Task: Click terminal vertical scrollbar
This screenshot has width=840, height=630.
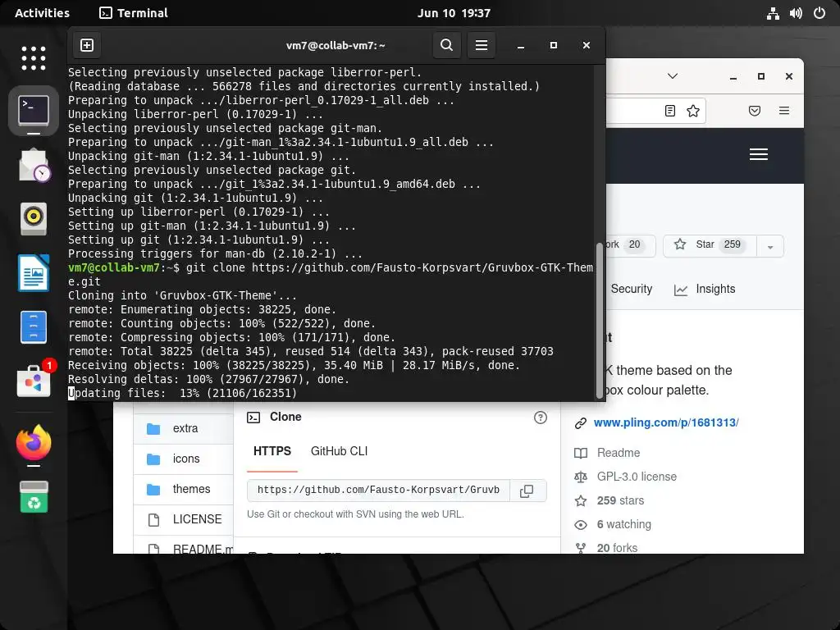Action: pyautogui.click(x=600, y=321)
